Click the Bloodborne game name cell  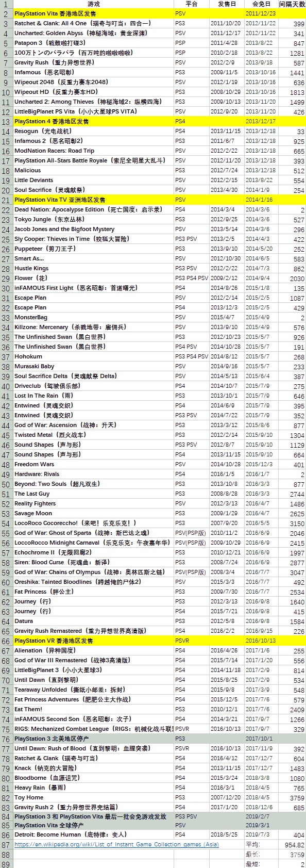[93, 778]
